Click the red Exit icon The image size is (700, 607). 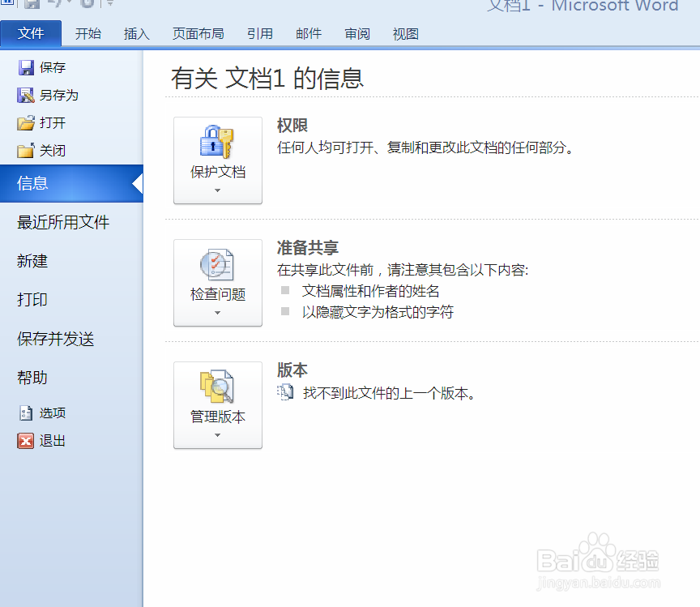[25, 441]
